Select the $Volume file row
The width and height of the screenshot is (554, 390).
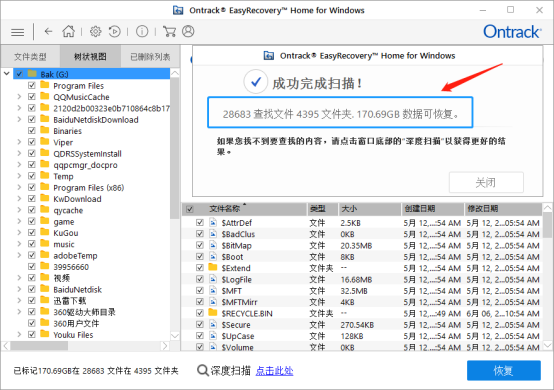(x=362, y=347)
